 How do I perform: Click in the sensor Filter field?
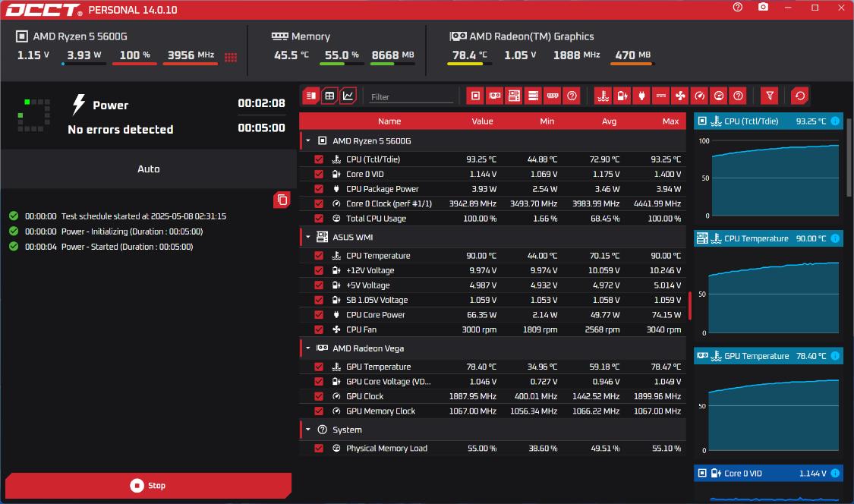(x=411, y=96)
